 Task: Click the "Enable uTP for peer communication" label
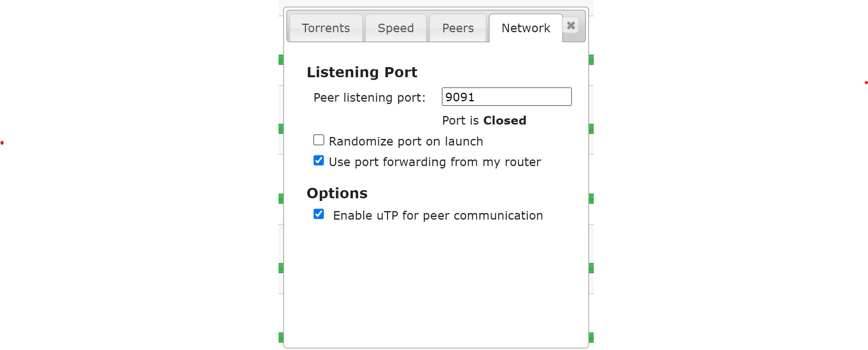pyautogui.click(x=438, y=216)
